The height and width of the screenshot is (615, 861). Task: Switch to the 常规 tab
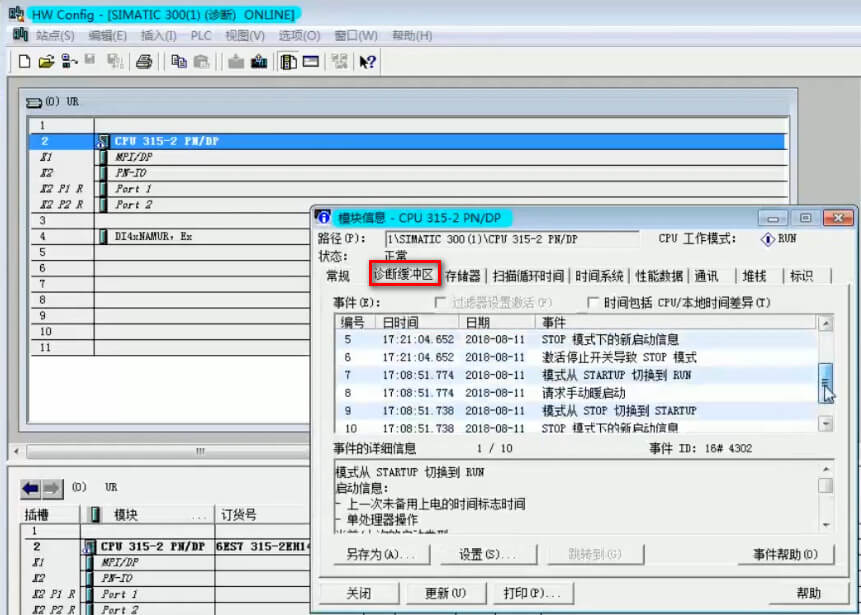pyautogui.click(x=338, y=276)
